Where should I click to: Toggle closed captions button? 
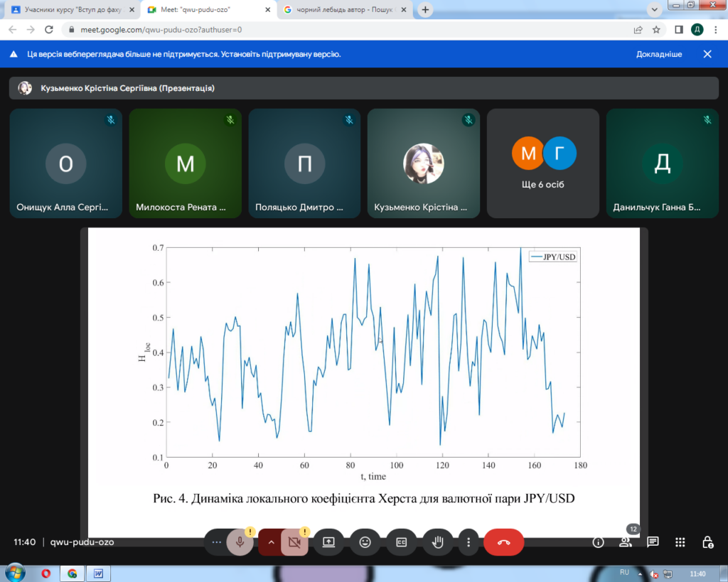(x=402, y=542)
